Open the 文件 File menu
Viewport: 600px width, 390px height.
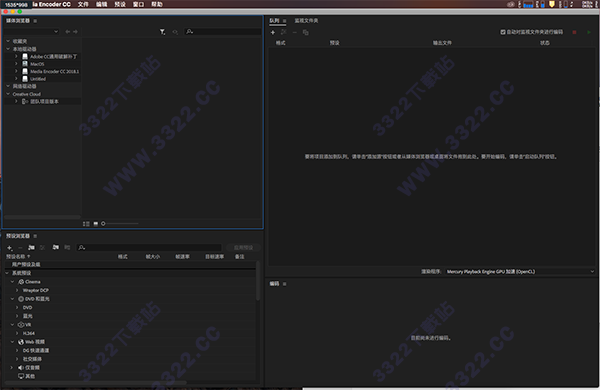[83, 4]
